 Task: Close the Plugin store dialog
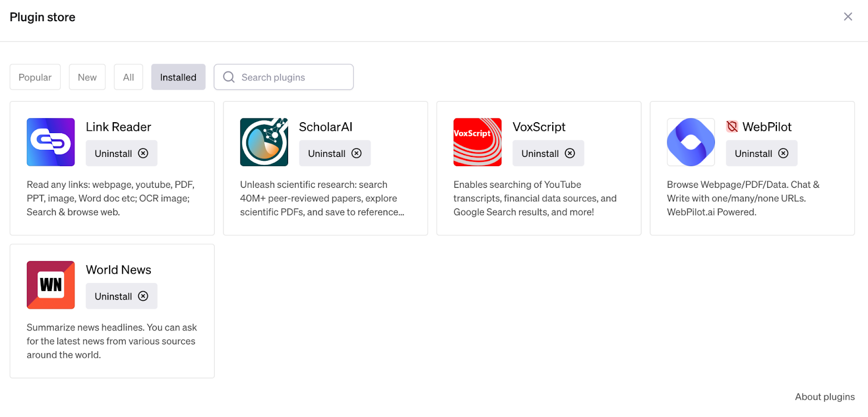pyautogui.click(x=848, y=17)
